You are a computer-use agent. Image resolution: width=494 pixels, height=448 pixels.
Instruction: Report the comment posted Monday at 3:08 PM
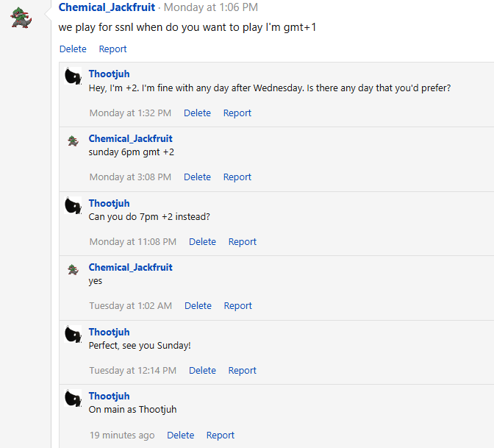pos(237,177)
